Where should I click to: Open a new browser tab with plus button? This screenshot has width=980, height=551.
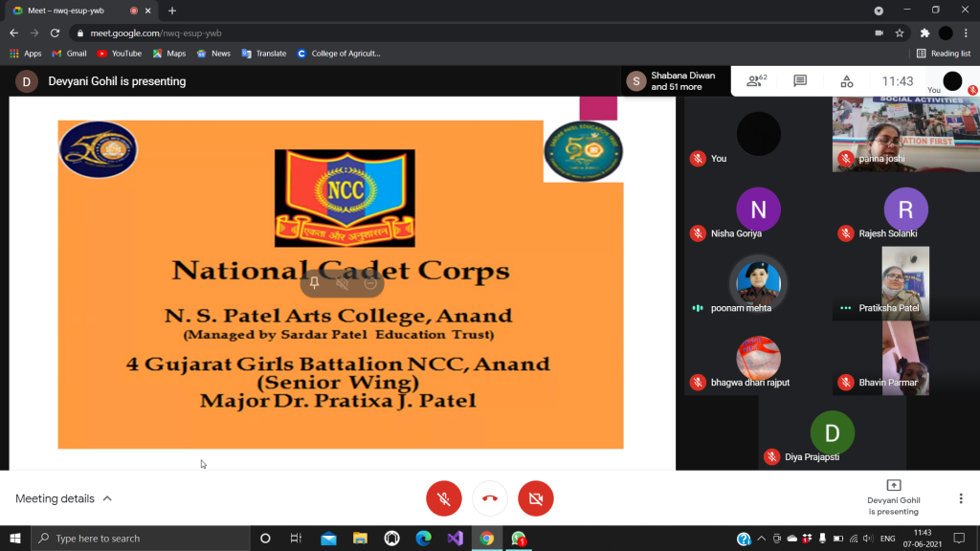[172, 11]
